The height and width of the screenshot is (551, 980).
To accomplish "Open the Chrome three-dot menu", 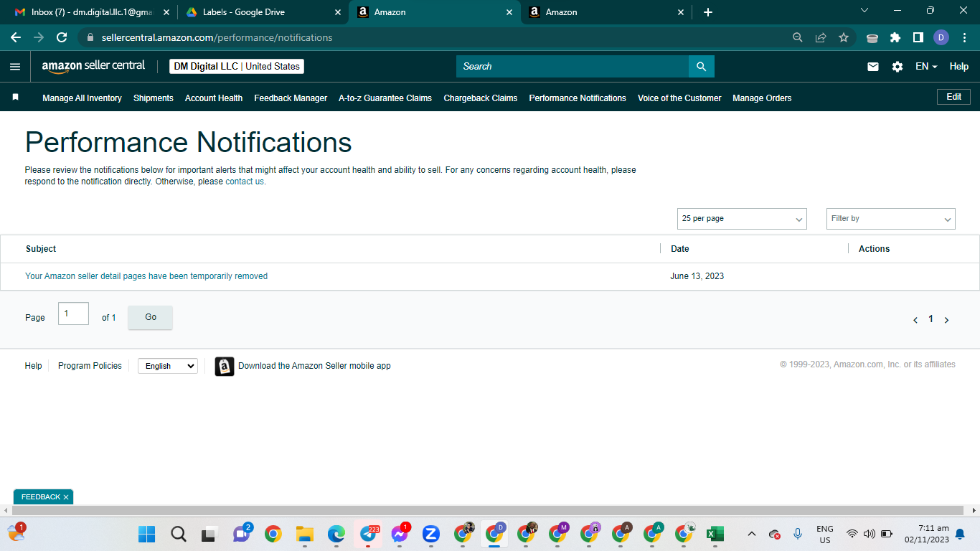I will click(x=963, y=37).
